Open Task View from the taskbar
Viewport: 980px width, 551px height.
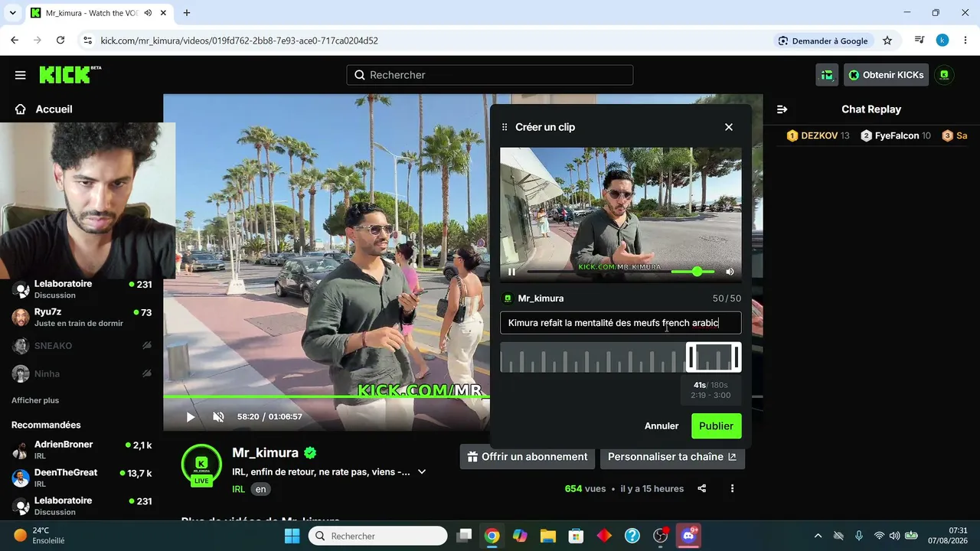coord(464,536)
